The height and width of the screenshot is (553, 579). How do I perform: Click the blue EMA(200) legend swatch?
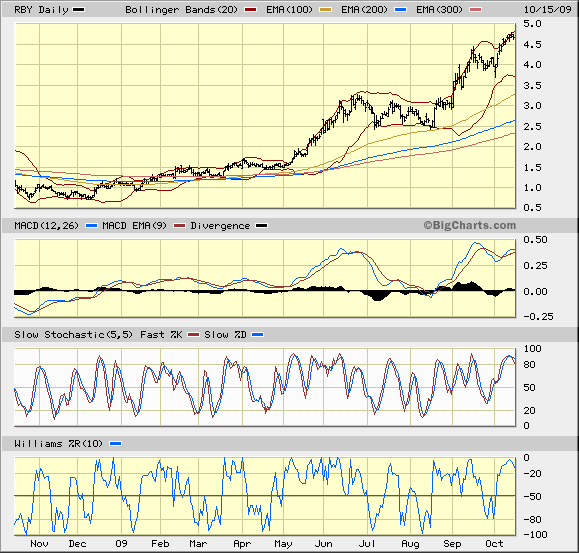coord(401,10)
